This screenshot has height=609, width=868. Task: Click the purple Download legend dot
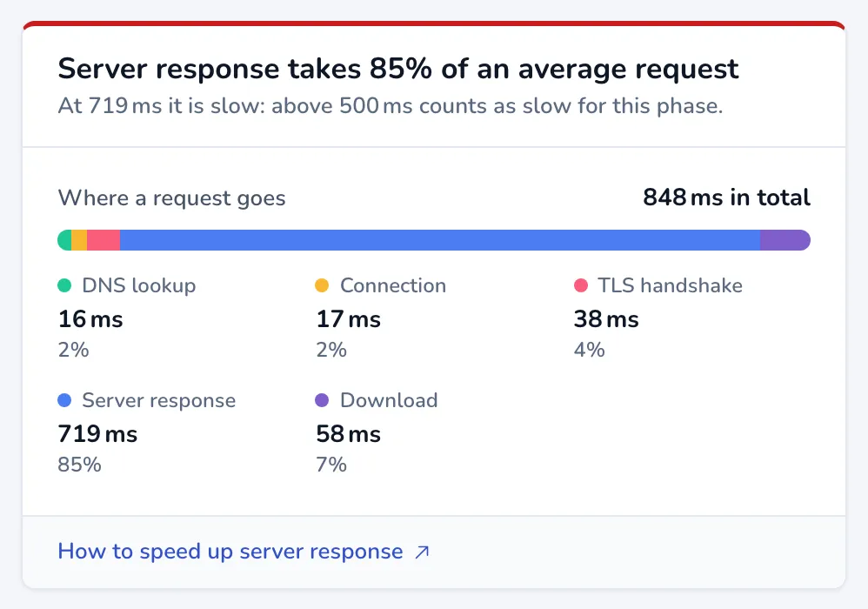coord(322,400)
